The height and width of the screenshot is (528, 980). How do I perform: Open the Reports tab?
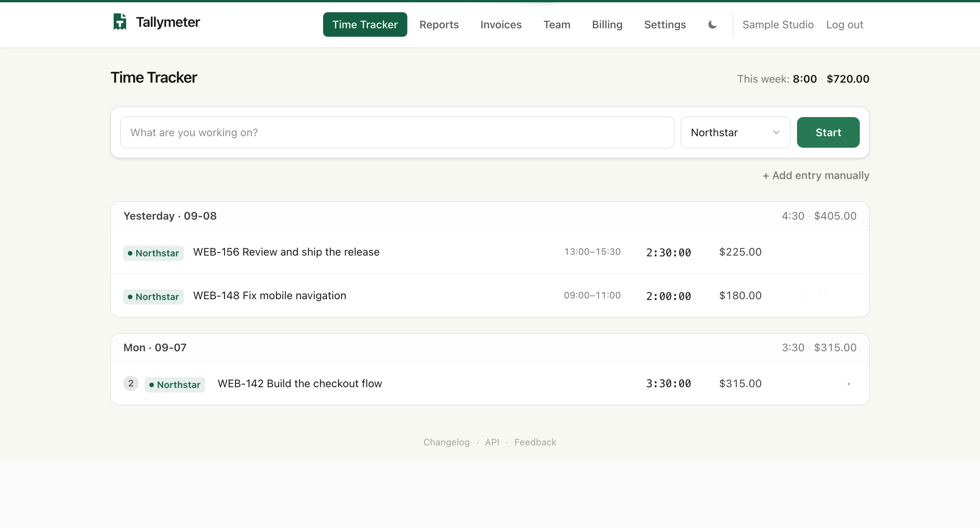[x=439, y=24]
